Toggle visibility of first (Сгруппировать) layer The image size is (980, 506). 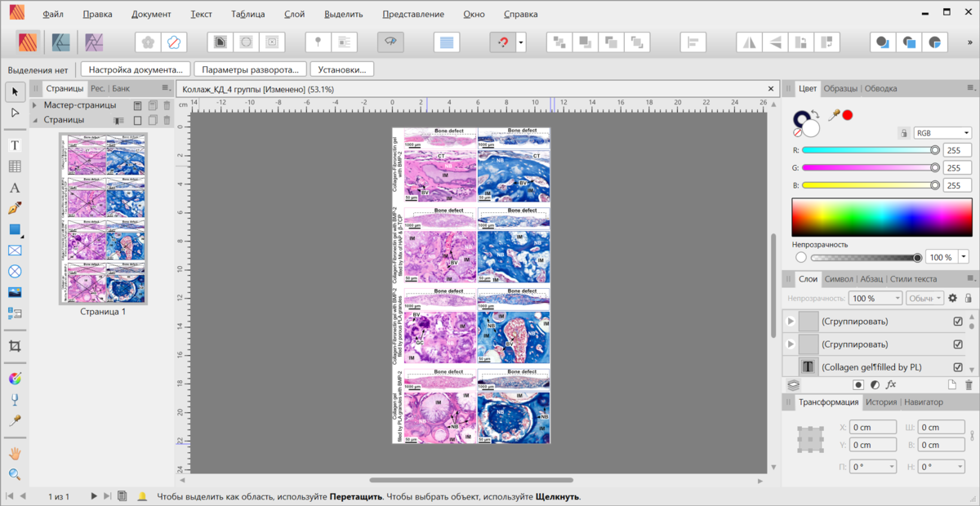(x=958, y=322)
